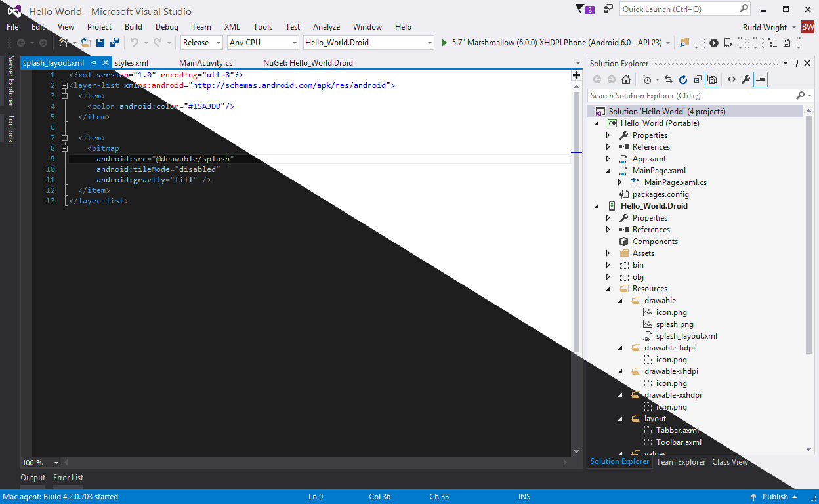Expand the App.xaml node

608,159
